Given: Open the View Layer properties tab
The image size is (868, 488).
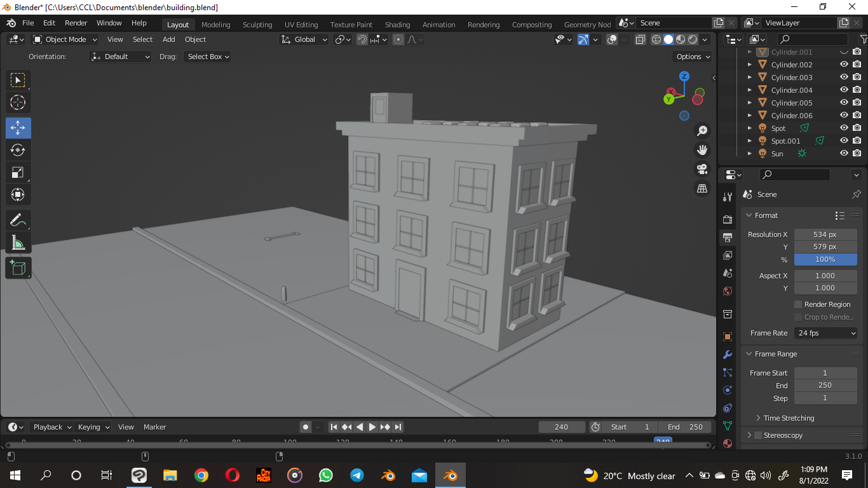Looking at the screenshot, I should (x=728, y=255).
